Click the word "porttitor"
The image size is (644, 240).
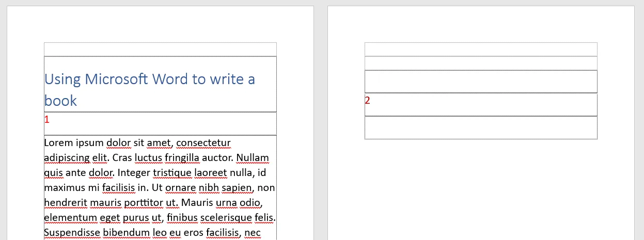[141, 203]
